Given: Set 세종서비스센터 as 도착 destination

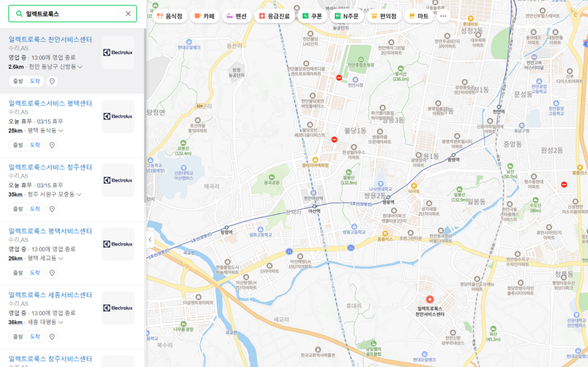Looking at the screenshot, I should (x=35, y=337).
